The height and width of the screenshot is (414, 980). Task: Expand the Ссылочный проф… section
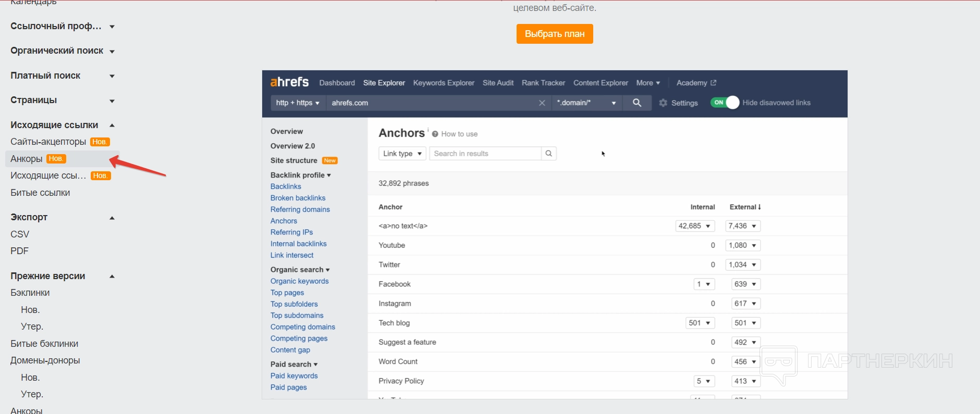click(x=112, y=27)
